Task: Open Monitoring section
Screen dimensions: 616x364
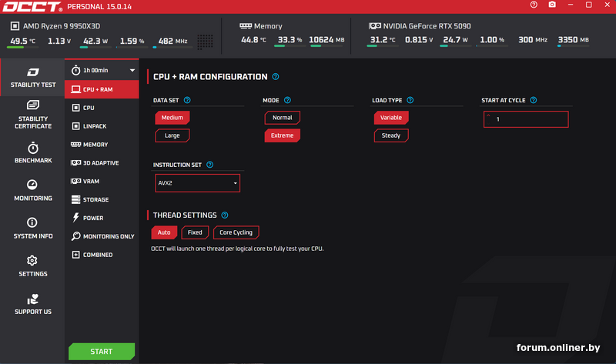Action: (x=33, y=190)
